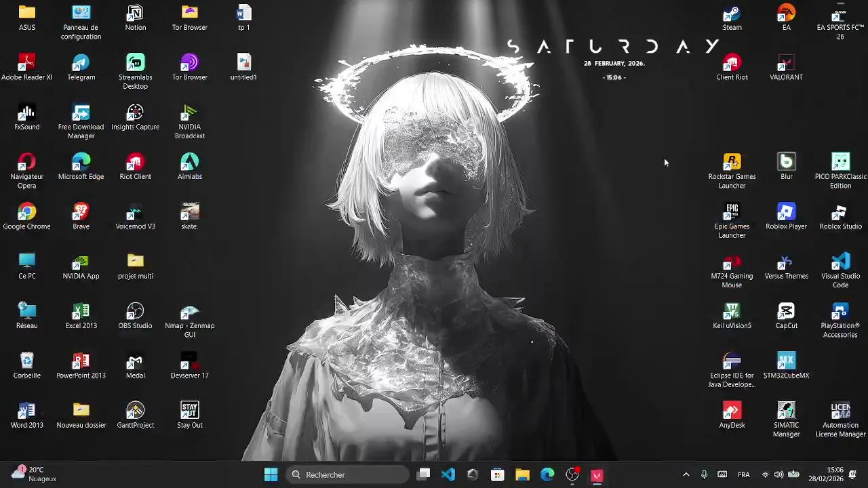
Task: Open the volume control in tray
Action: pyautogui.click(x=778, y=474)
